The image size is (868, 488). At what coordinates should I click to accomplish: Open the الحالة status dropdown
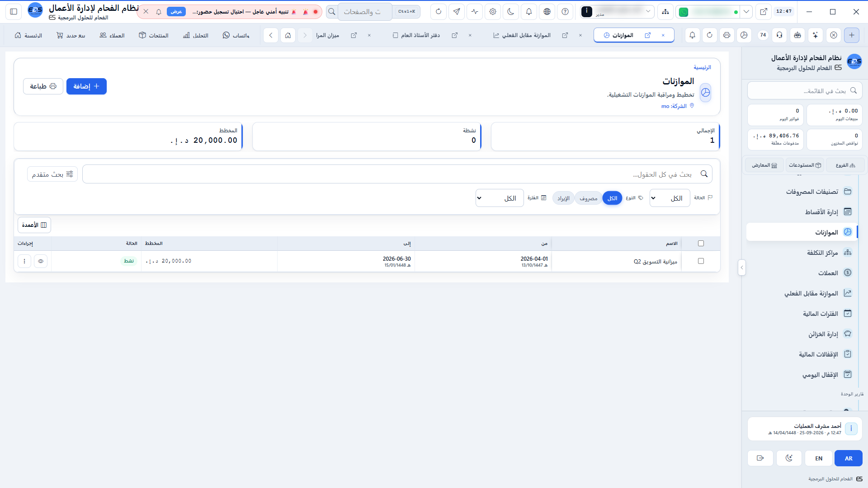670,198
